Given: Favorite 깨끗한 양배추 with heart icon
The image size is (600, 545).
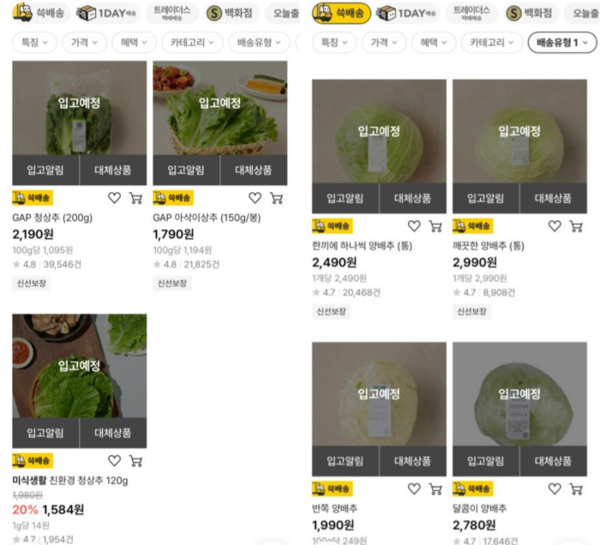Looking at the screenshot, I should tap(554, 226).
